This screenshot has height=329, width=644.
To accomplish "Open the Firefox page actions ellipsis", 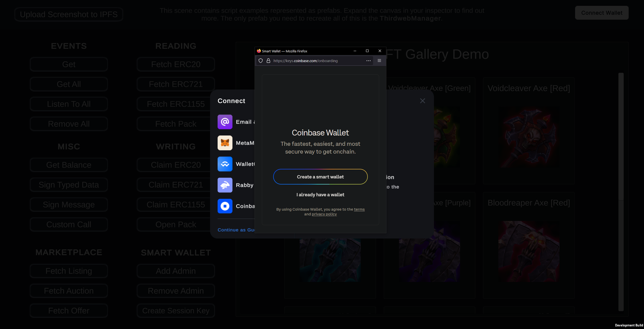I will [368, 60].
